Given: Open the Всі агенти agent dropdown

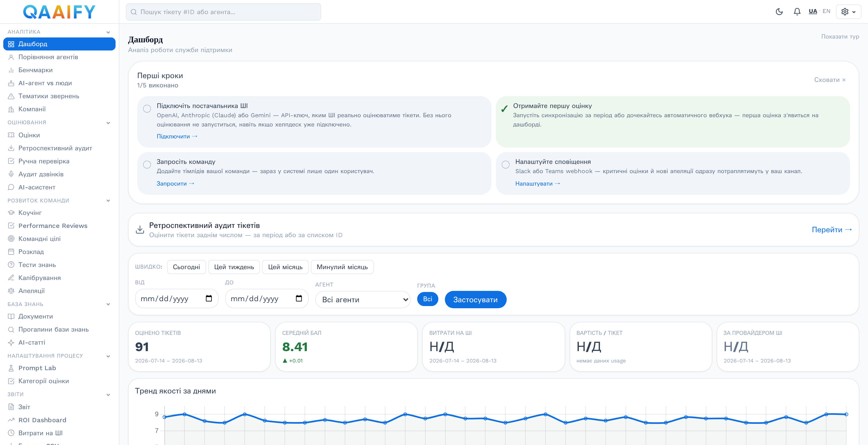Looking at the screenshot, I should click(363, 300).
